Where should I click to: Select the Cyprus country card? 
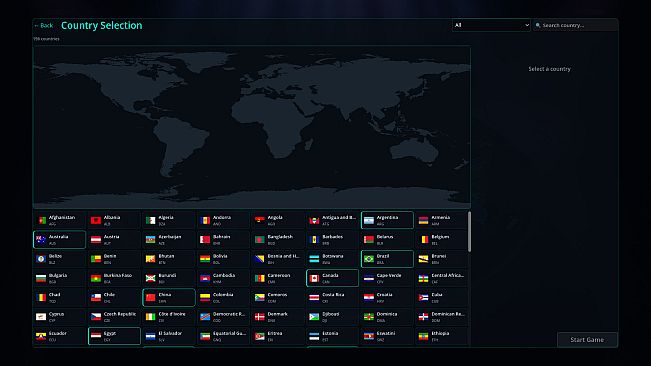(59, 317)
